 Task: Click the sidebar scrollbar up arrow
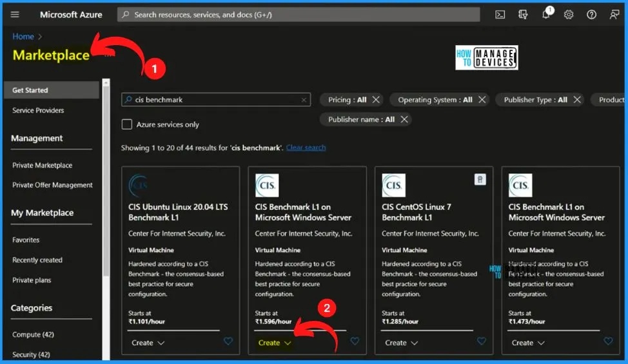[x=106, y=83]
